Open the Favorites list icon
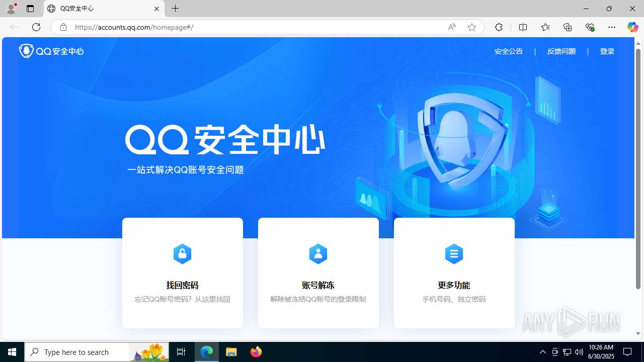644x362 pixels. tap(545, 27)
